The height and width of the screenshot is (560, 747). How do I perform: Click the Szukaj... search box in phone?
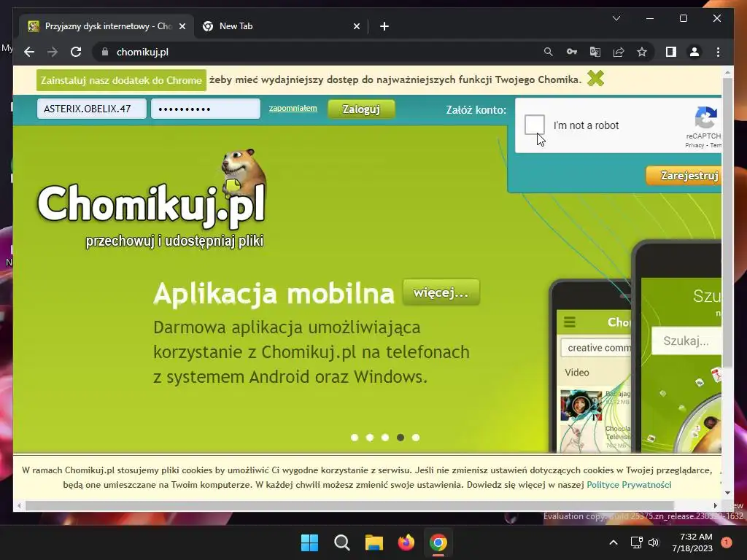pos(686,341)
